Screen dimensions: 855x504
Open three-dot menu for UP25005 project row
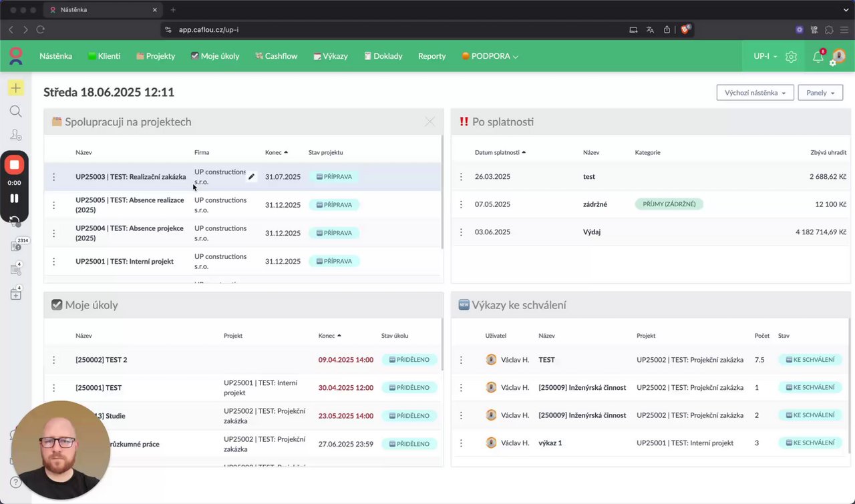(x=54, y=205)
